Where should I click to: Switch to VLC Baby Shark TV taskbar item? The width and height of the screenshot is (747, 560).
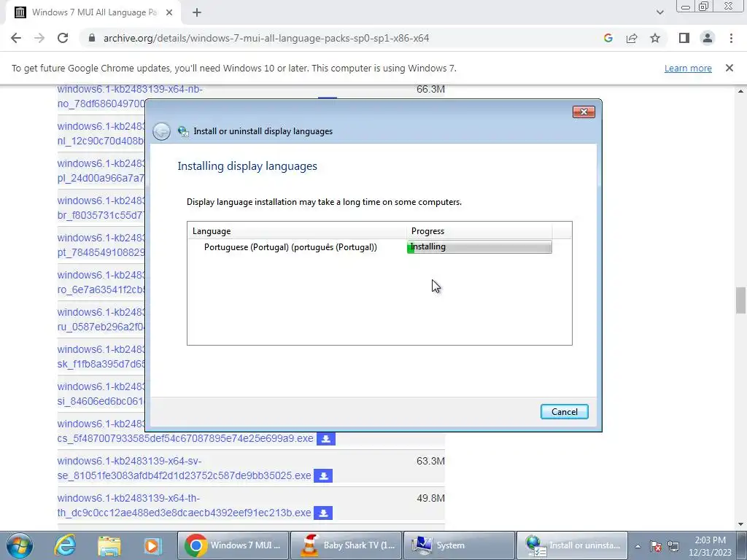click(x=346, y=545)
